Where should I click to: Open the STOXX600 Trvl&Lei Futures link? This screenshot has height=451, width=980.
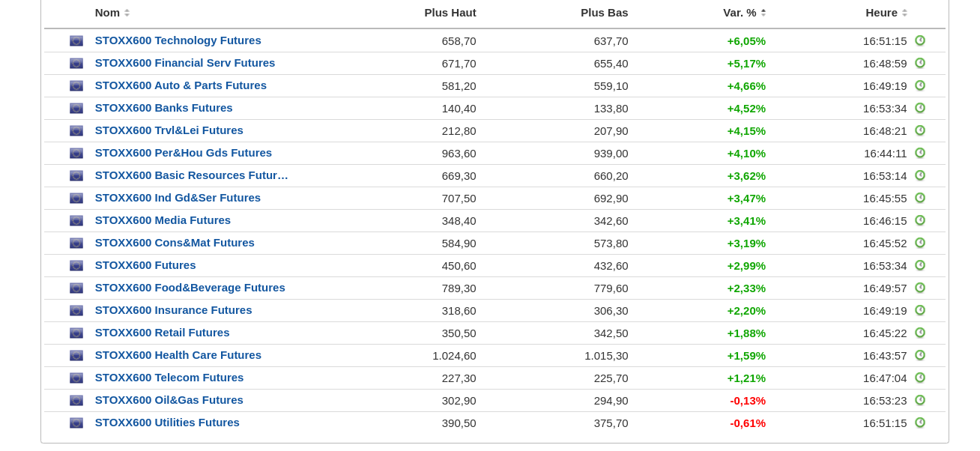tap(169, 130)
